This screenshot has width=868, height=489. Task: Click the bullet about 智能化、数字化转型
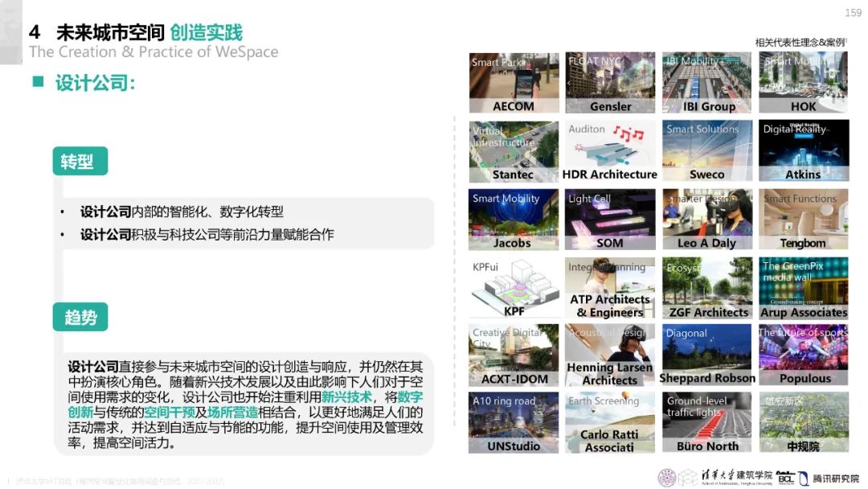182,212
